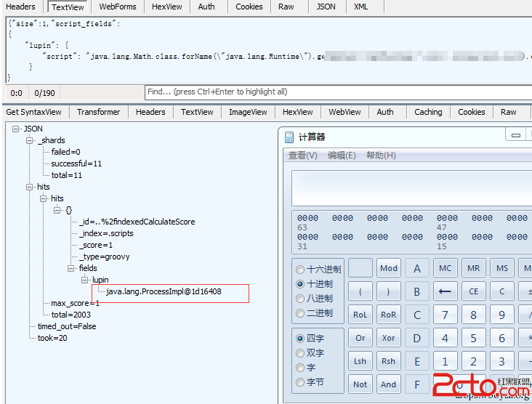Viewport: 532px width, 404px height.
Task: Open the WebView response tab
Action: [x=344, y=112]
